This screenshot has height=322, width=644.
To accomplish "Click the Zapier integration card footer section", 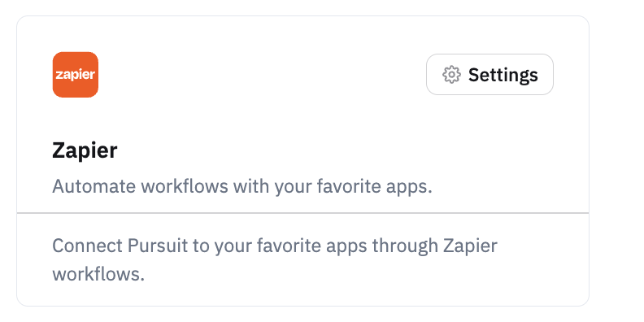I will (302, 259).
